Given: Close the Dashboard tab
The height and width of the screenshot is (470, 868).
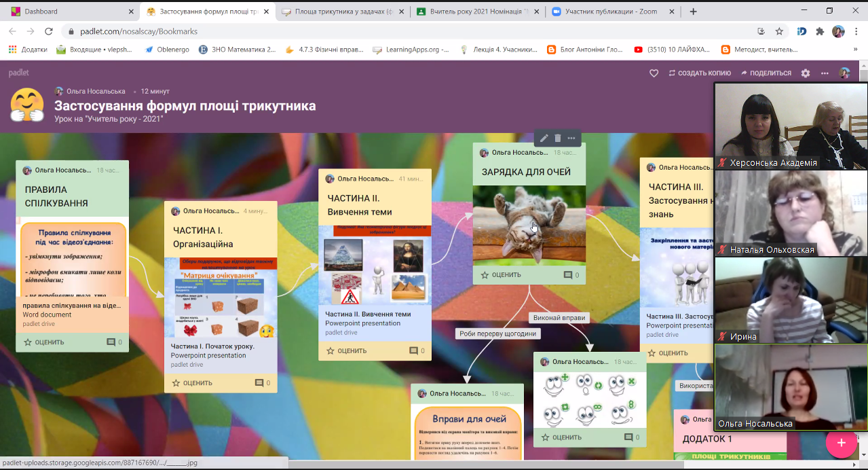Looking at the screenshot, I should [x=130, y=12].
